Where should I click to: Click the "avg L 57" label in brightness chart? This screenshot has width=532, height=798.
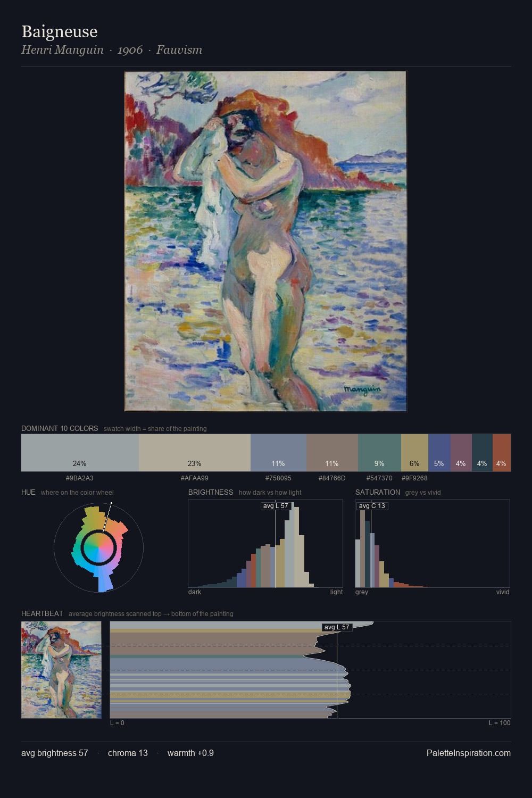[276, 506]
